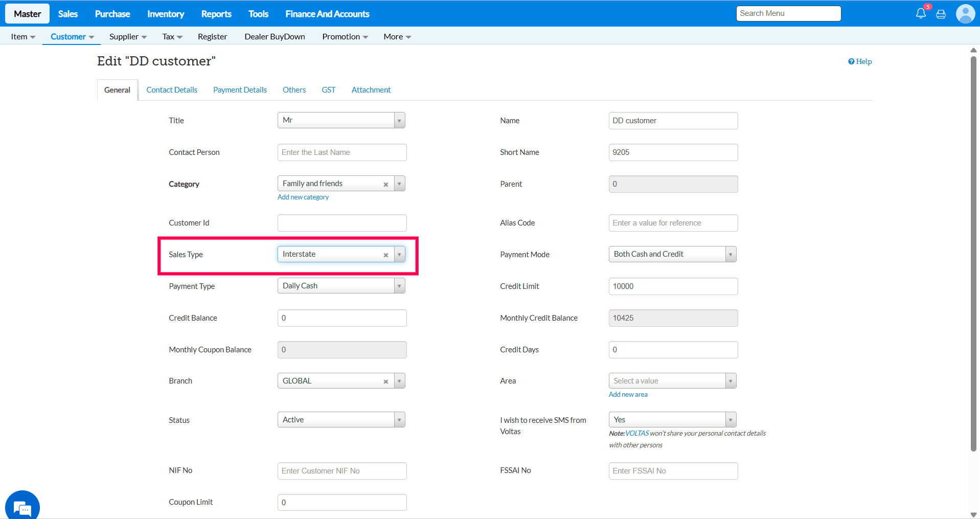Expand the Payment Mode dropdown
The width and height of the screenshot is (980, 519).
pyautogui.click(x=731, y=254)
